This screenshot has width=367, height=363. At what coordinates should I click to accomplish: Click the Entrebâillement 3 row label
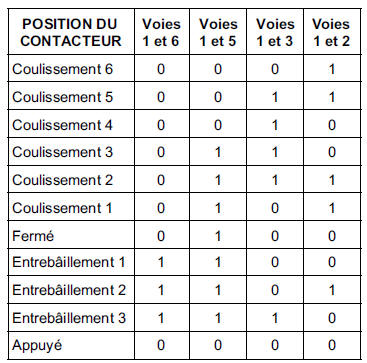pos(69,318)
